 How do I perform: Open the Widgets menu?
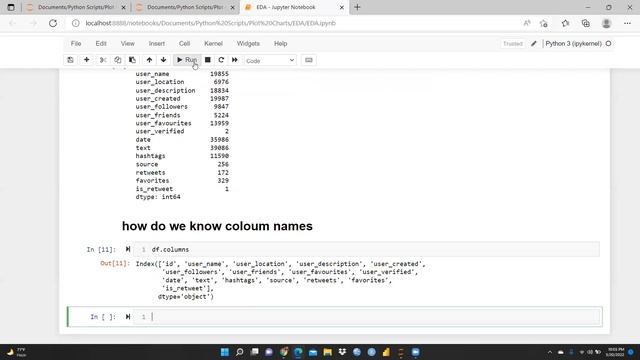[x=248, y=43]
